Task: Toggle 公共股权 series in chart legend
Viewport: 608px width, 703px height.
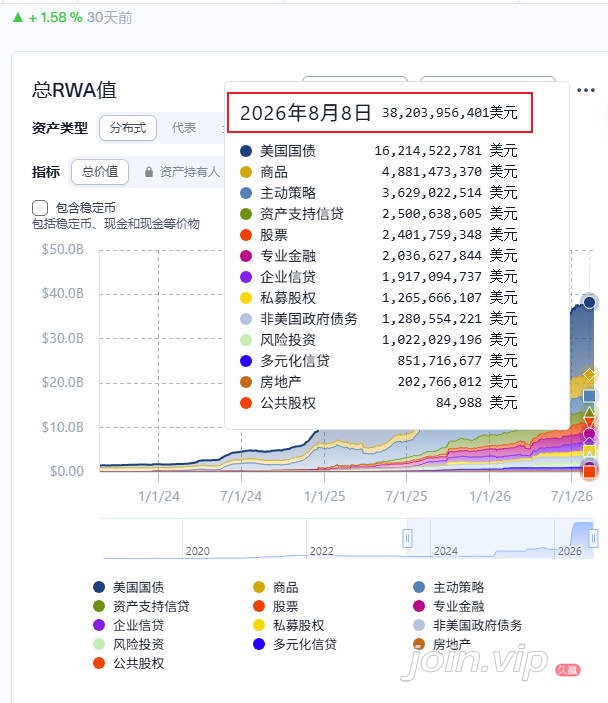Action: [128, 663]
